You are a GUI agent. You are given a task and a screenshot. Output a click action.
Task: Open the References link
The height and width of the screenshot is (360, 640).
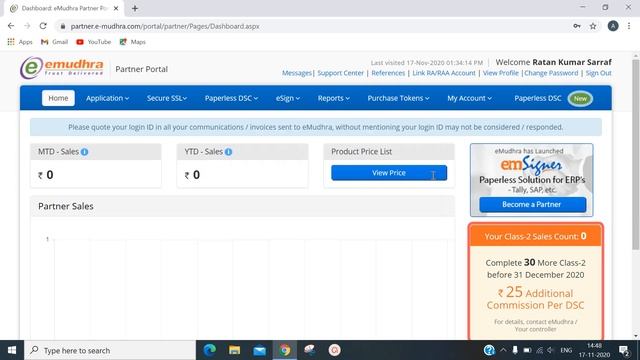tap(388, 73)
